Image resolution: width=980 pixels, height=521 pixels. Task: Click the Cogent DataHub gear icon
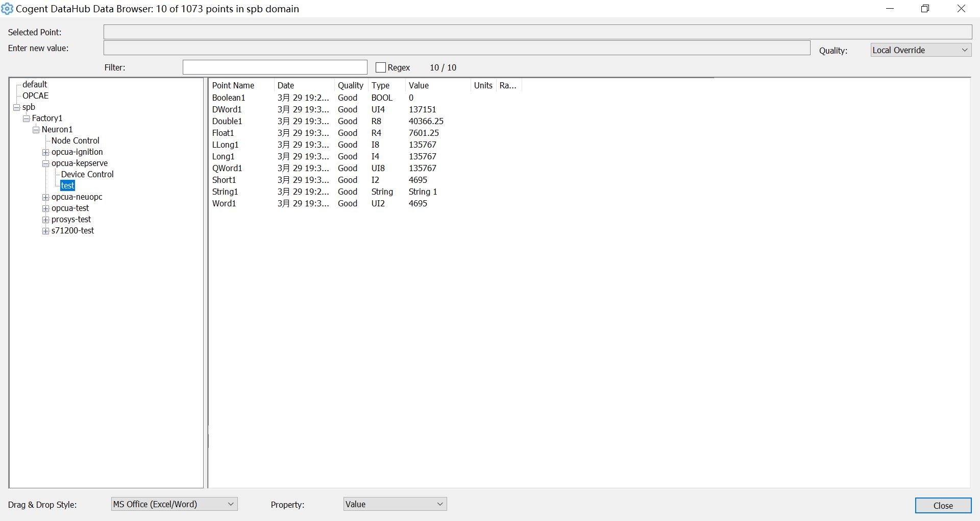[7, 9]
